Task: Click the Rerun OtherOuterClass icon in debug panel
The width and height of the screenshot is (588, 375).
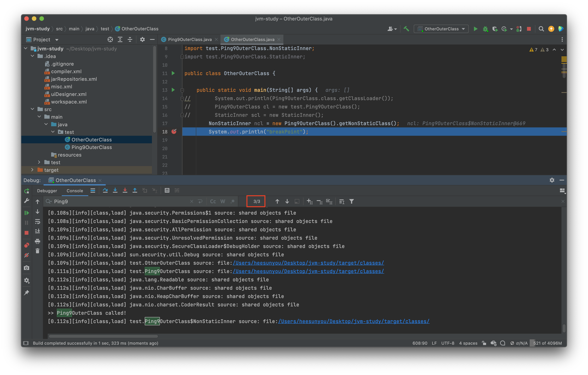Action: 27,191
